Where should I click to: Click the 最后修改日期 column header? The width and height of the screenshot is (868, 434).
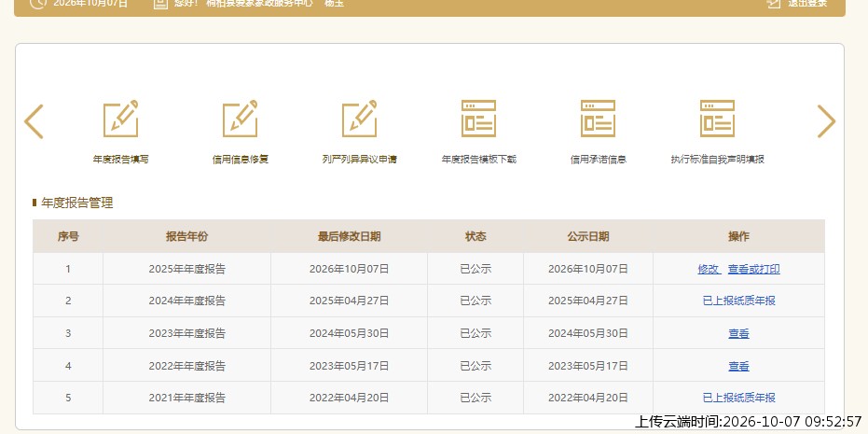350,237
